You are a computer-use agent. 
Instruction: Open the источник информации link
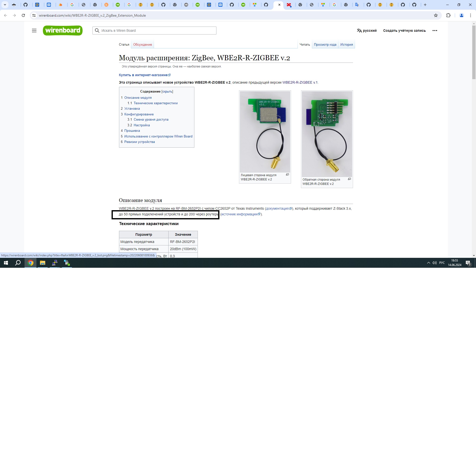coord(241,214)
